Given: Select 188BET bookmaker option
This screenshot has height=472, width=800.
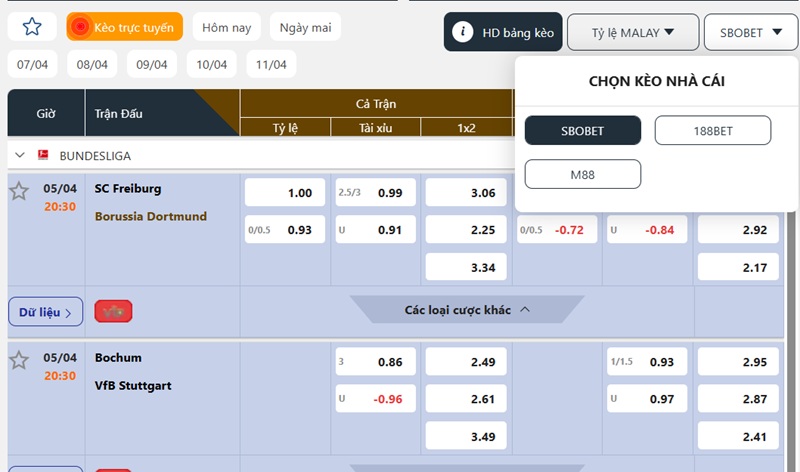Looking at the screenshot, I should 713,131.
